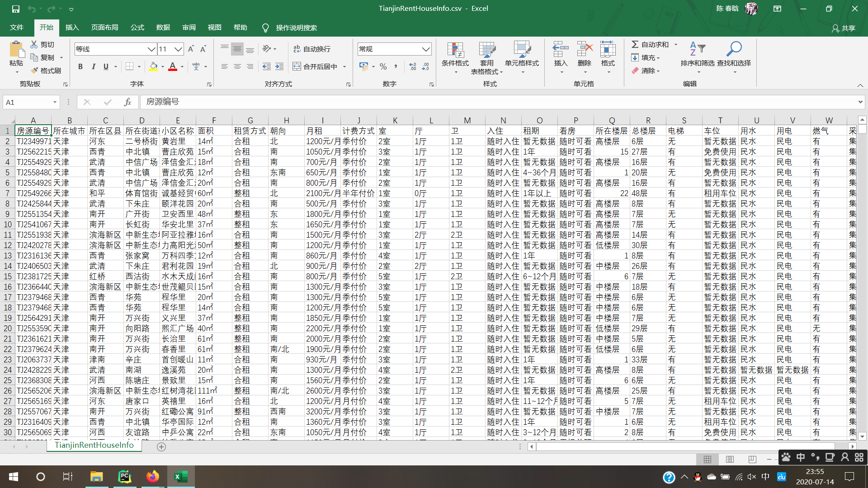Click the Format Painter brush icon
This screenshot has width=868, height=488.
pos(35,70)
